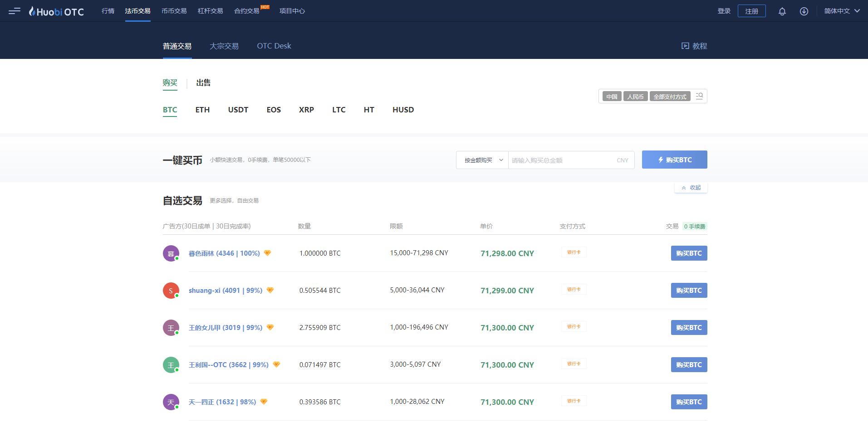Switch to 出售 sell mode
Screen dimensions: 868x422
pyautogui.click(x=203, y=82)
